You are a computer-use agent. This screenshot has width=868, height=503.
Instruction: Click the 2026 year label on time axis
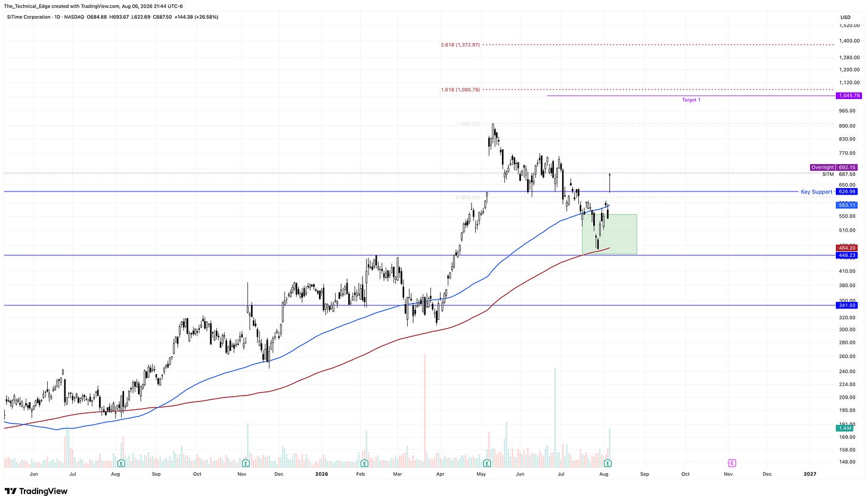click(x=321, y=474)
